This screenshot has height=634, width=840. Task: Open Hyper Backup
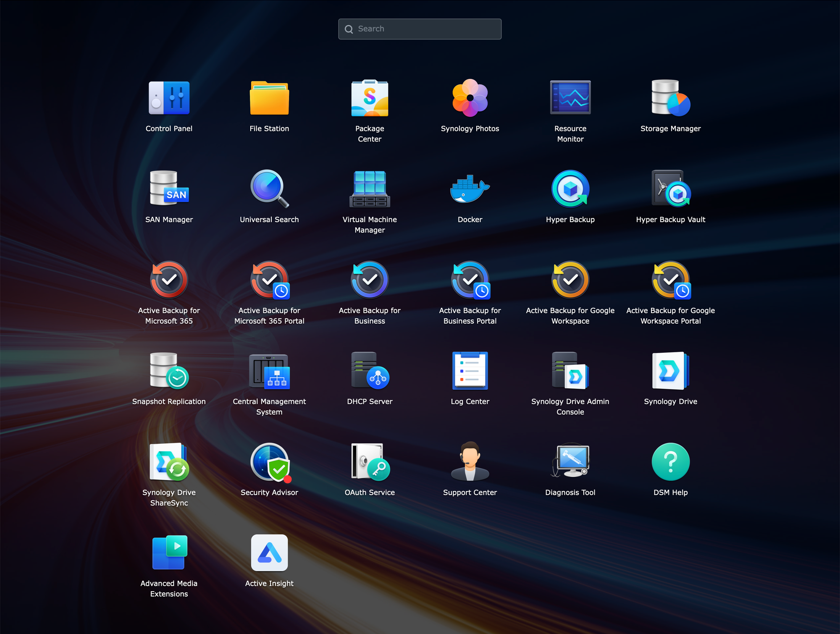pyautogui.click(x=570, y=189)
